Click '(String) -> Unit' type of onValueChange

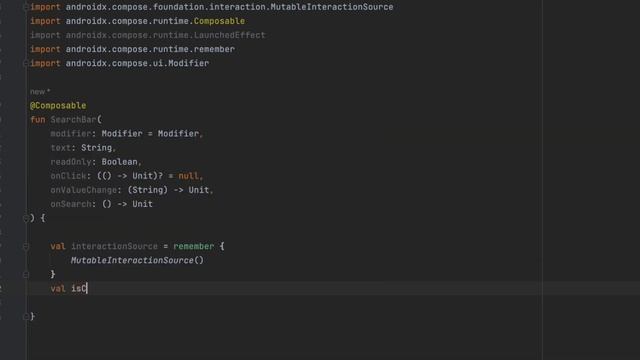click(x=169, y=190)
